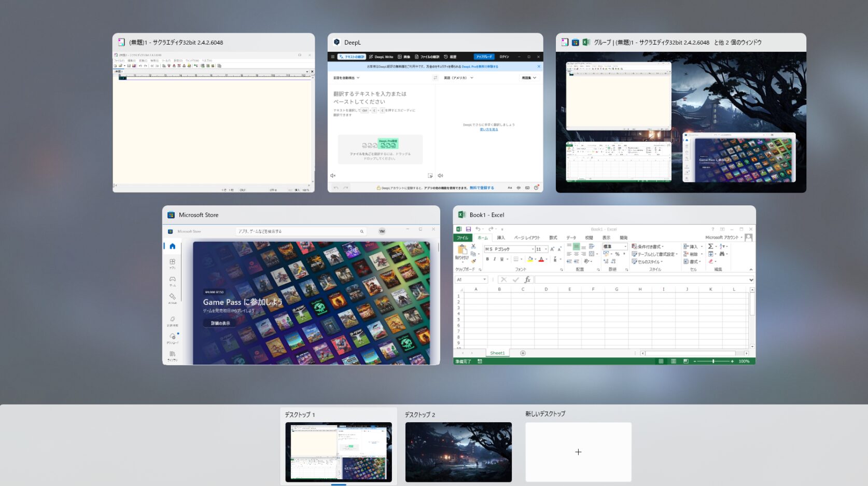Click the swap languages icon in DeepL
Screen dimensions: 868x486
click(x=435, y=78)
